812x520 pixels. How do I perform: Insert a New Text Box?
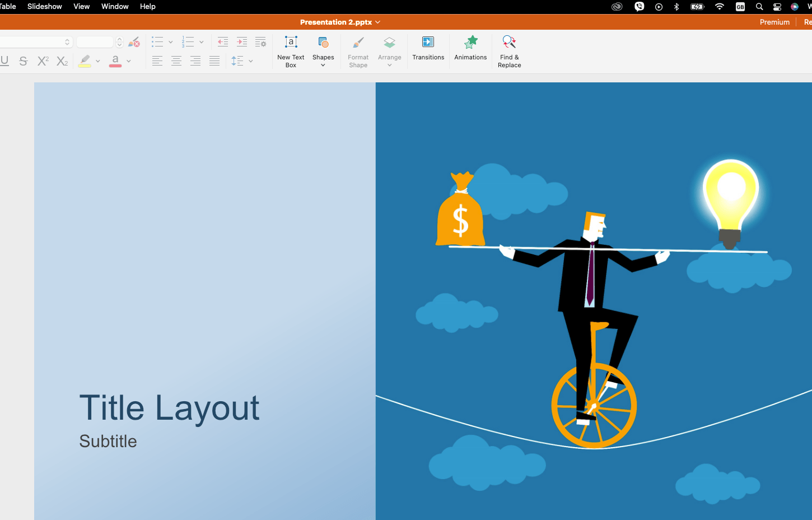point(291,49)
